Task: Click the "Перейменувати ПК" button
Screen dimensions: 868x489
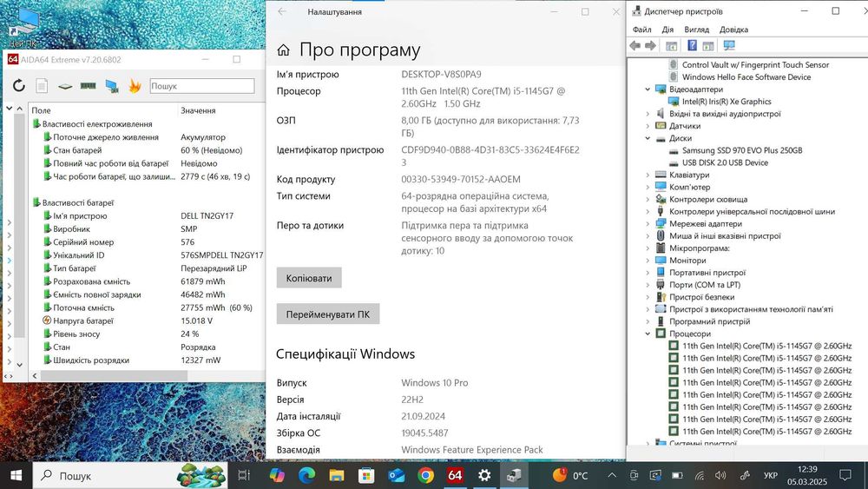Action: pos(328,314)
